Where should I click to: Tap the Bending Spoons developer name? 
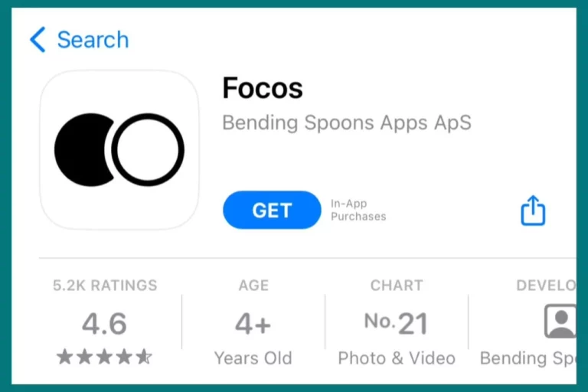[x=528, y=358]
